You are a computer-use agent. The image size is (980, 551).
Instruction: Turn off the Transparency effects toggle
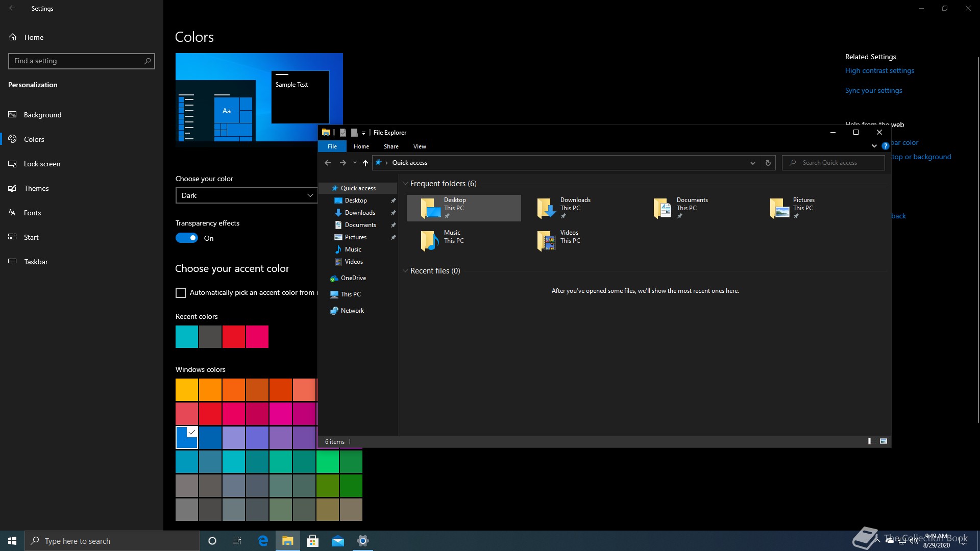187,238
